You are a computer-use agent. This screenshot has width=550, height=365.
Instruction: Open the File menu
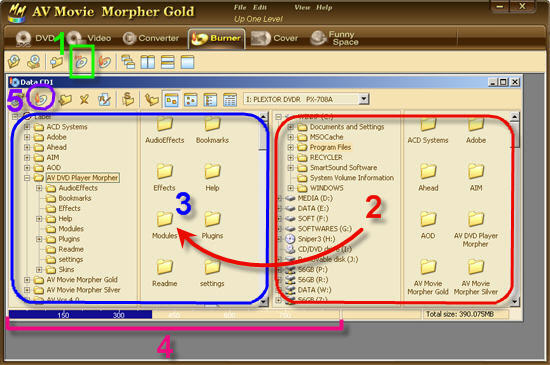240,7
